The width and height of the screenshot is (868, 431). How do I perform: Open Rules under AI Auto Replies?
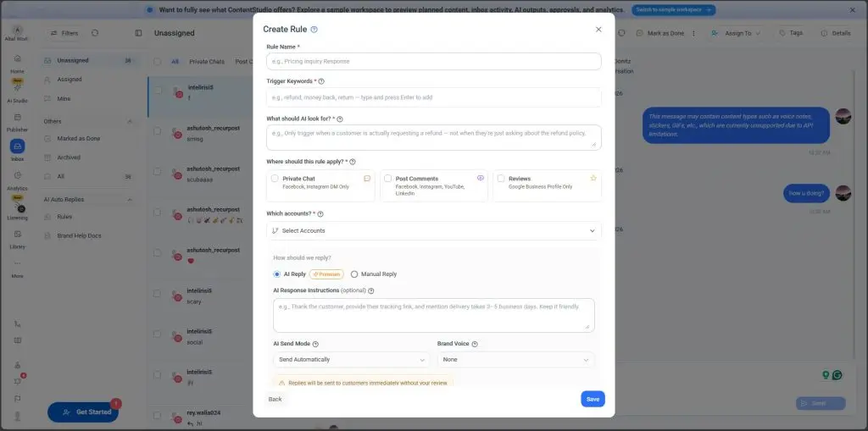[x=88, y=217]
